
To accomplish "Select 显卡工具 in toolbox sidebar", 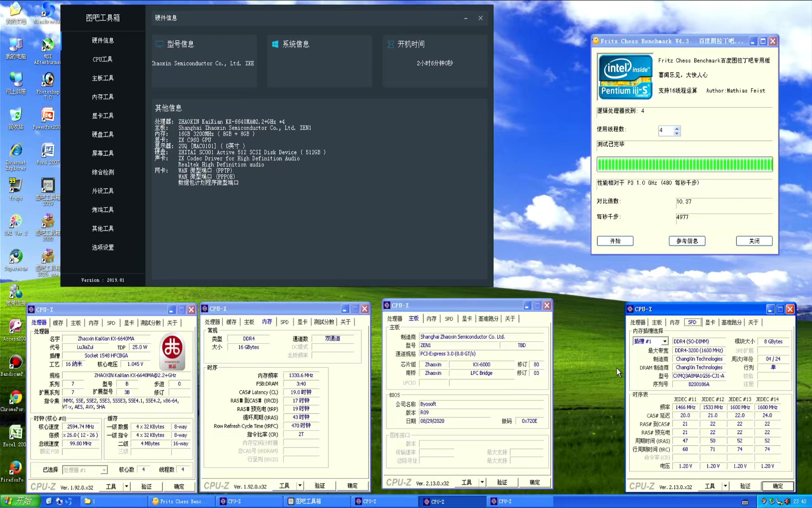I will pyautogui.click(x=103, y=116).
